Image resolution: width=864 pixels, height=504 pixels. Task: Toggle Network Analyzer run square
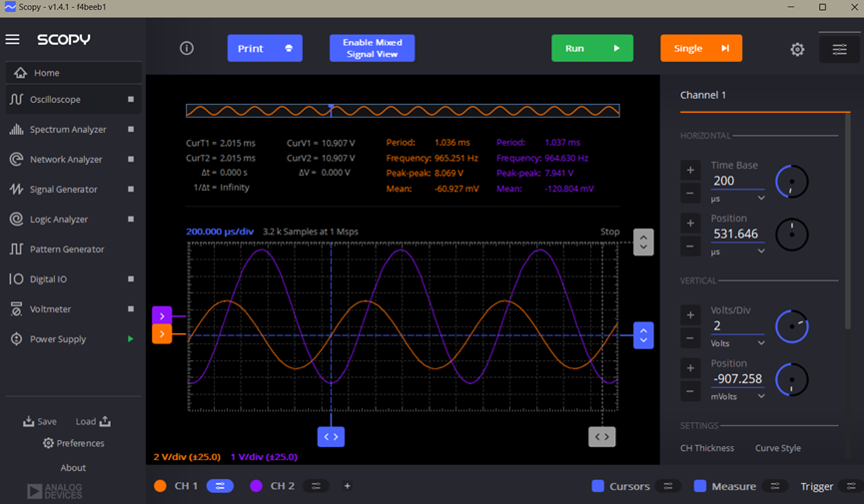(131, 160)
